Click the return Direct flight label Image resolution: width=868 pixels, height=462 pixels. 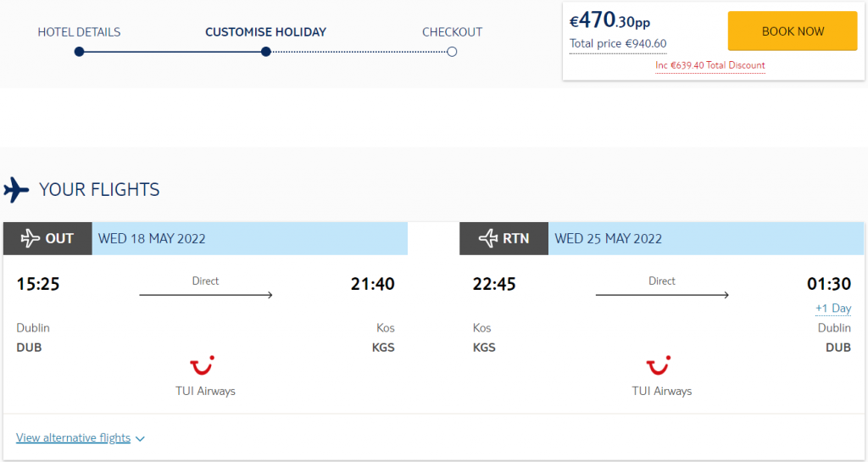click(662, 281)
